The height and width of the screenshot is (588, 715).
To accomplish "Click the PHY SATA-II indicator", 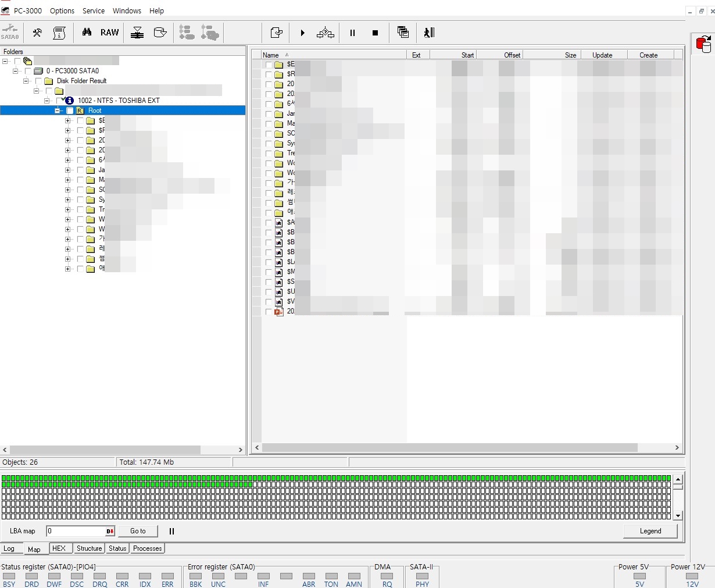I will [423, 576].
